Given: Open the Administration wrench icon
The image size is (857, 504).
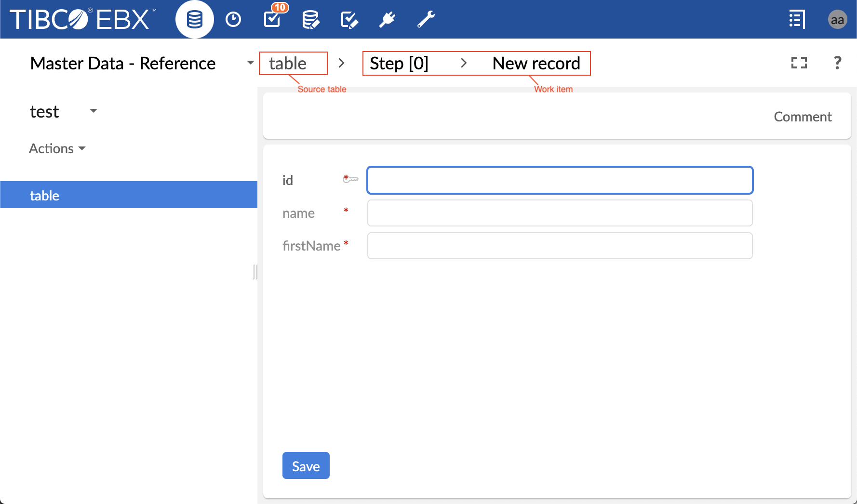Looking at the screenshot, I should (426, 20).
